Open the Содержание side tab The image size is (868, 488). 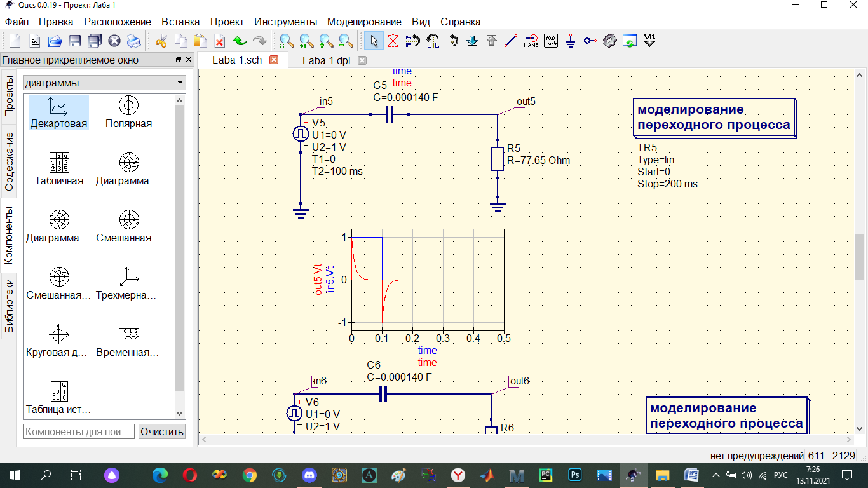pyautogui.click(x=9, y=162)
